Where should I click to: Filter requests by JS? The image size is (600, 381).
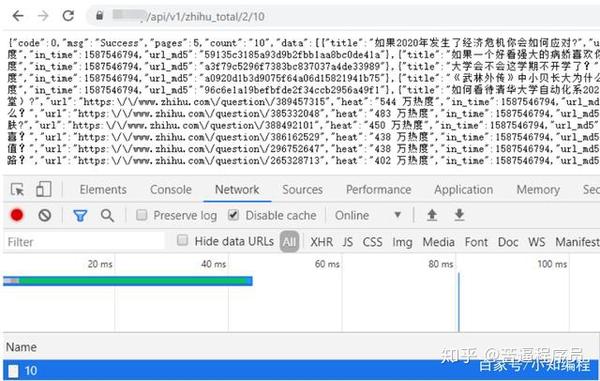pos(347,242)
